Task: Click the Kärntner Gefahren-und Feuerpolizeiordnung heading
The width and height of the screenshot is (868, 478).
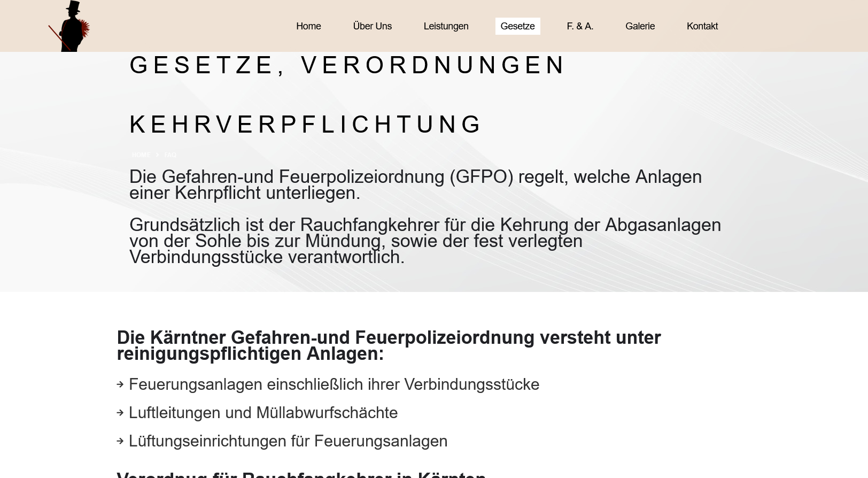Action: 389,345
